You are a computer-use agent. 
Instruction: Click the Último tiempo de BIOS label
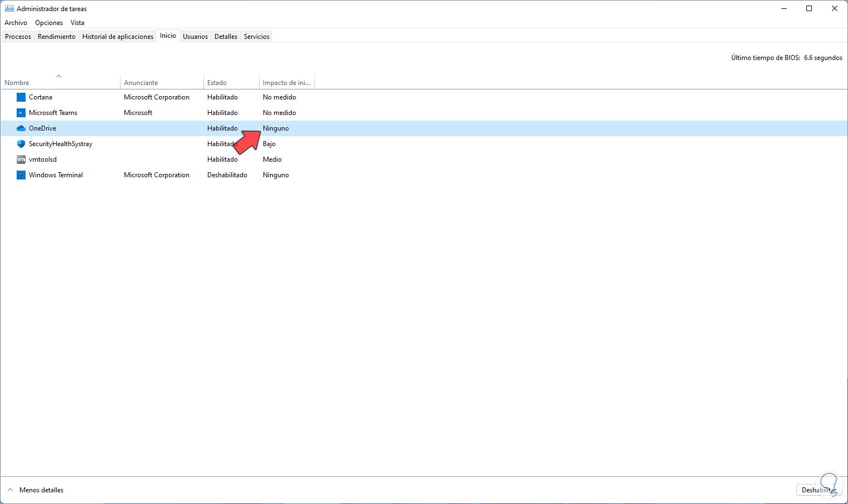[766, 58]
